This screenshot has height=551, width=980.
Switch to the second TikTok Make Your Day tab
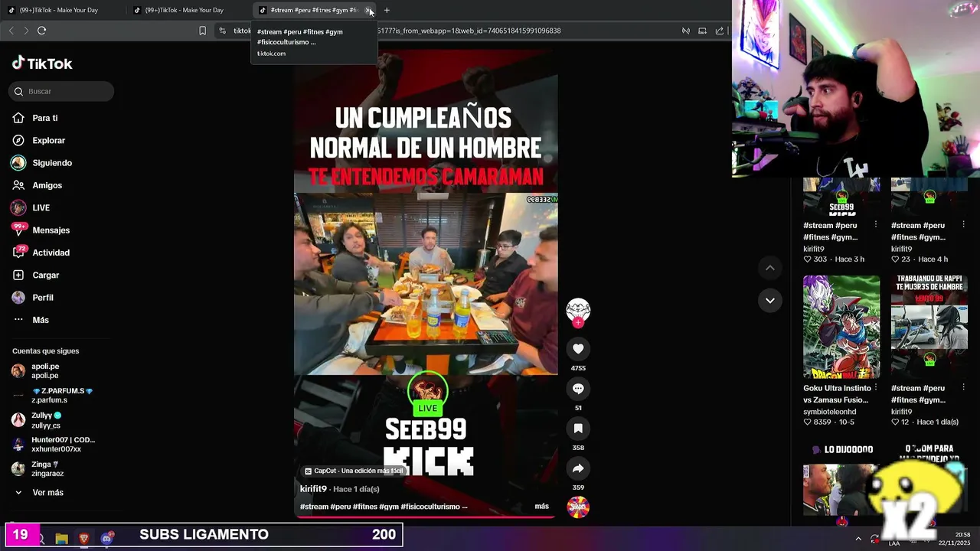[188, 10]
